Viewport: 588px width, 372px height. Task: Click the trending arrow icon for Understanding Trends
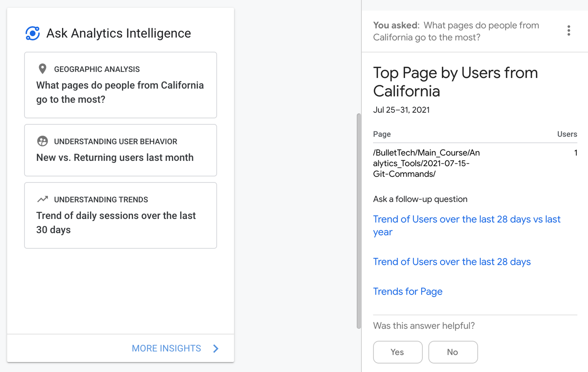43,199
